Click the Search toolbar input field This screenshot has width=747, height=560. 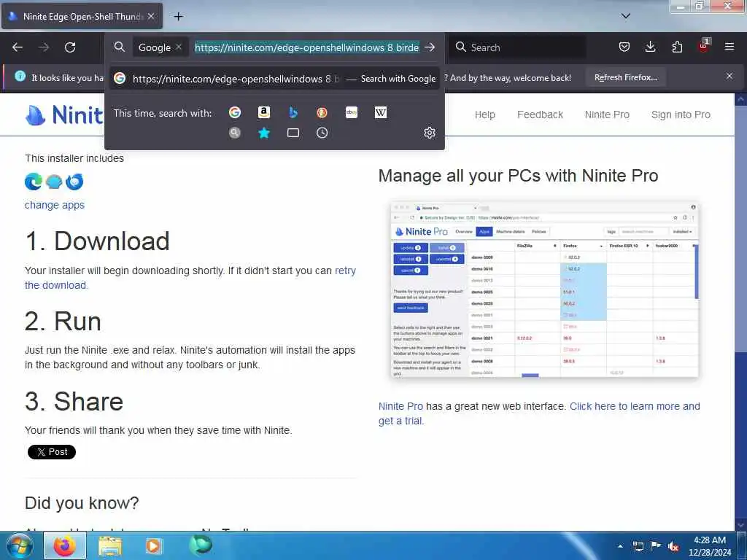coord(517,47)
